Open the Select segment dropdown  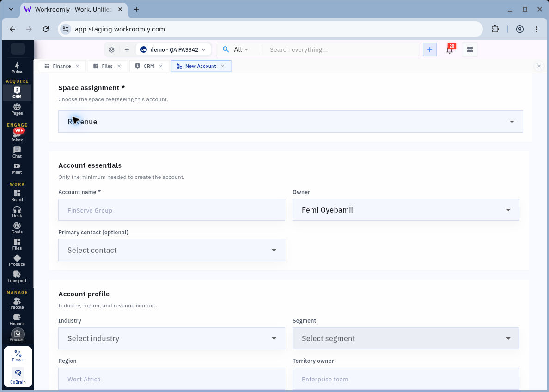pos(406,338)
